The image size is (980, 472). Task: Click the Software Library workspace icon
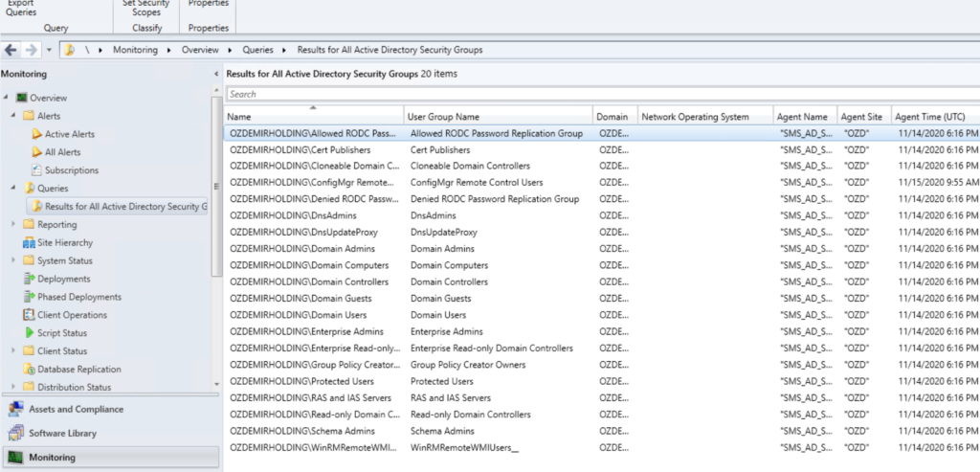[x=15, y=434]
